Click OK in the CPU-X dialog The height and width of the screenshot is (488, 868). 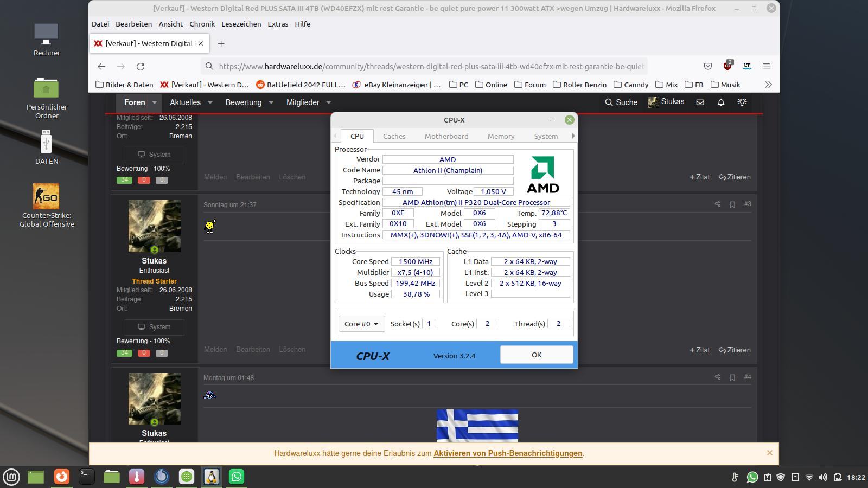click(x=537, y=355)
